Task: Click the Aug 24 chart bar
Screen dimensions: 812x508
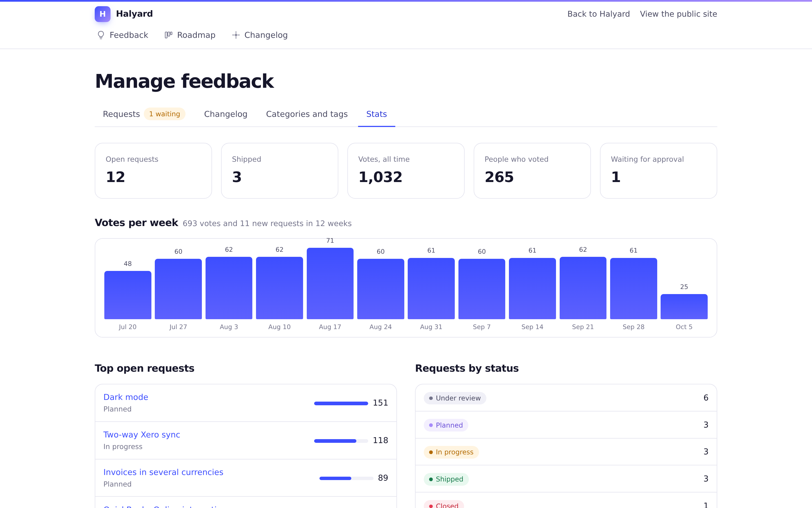Action: tap(381, 289)
